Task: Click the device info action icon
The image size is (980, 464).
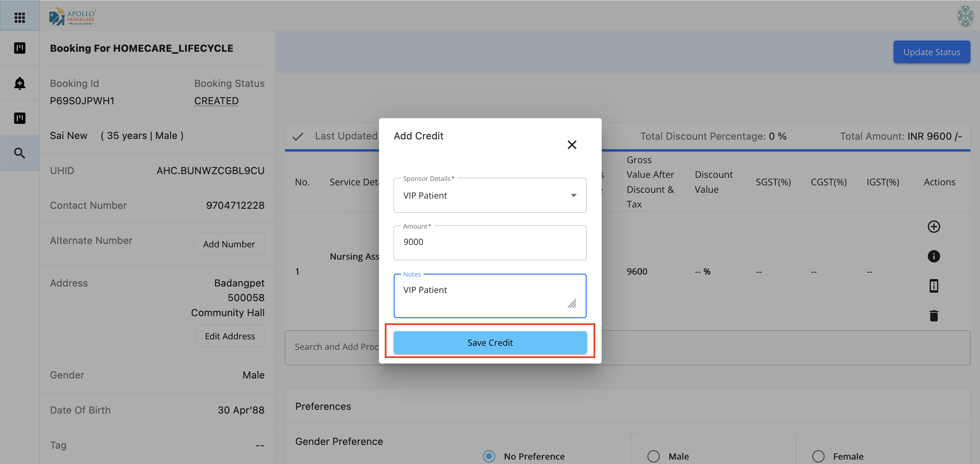Action: click(x=933, y=286)
